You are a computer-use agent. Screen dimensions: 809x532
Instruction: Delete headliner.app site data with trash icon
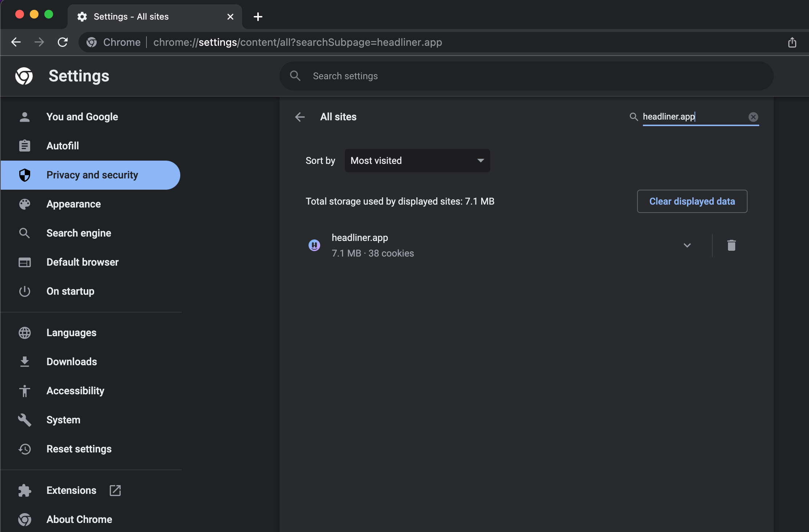click(x=731, y=245)
